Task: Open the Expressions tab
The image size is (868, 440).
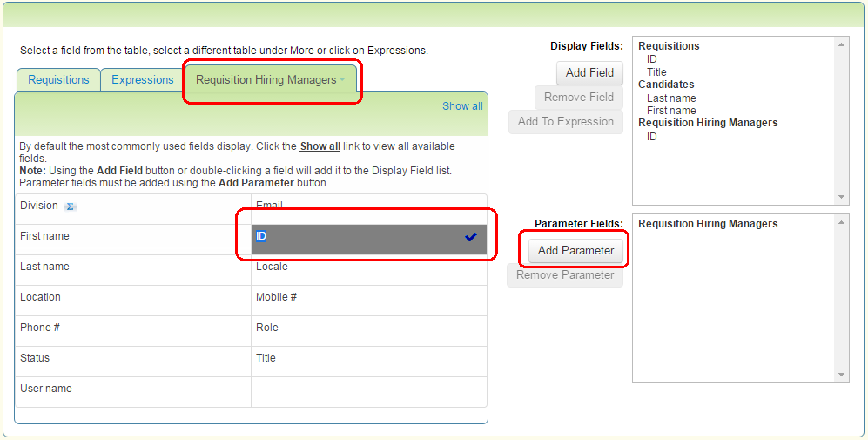Action: pos(143,80)
